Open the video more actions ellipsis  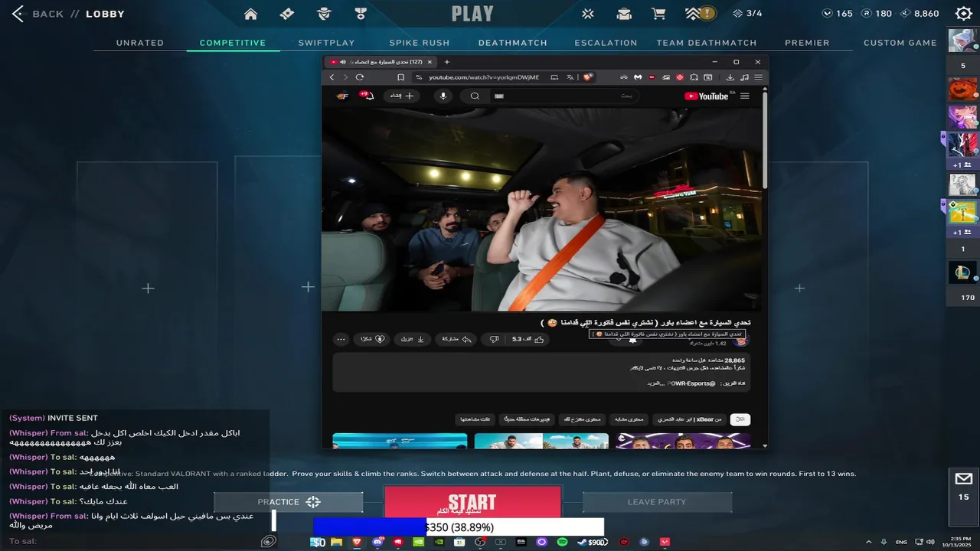coord(341,339)
